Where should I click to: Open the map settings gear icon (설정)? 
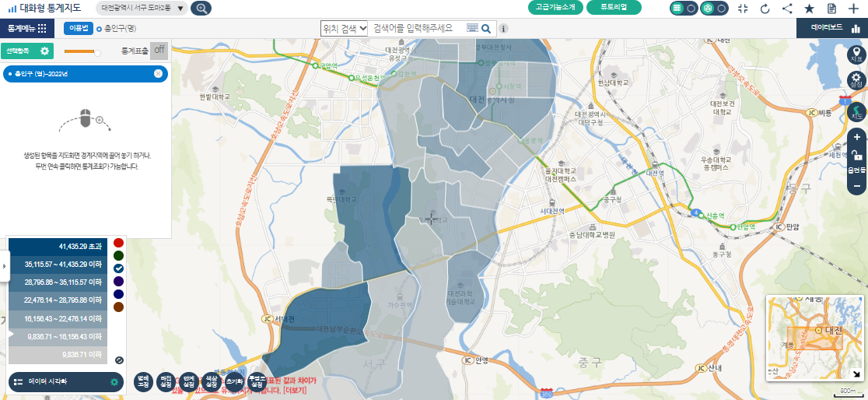(856, 79)
